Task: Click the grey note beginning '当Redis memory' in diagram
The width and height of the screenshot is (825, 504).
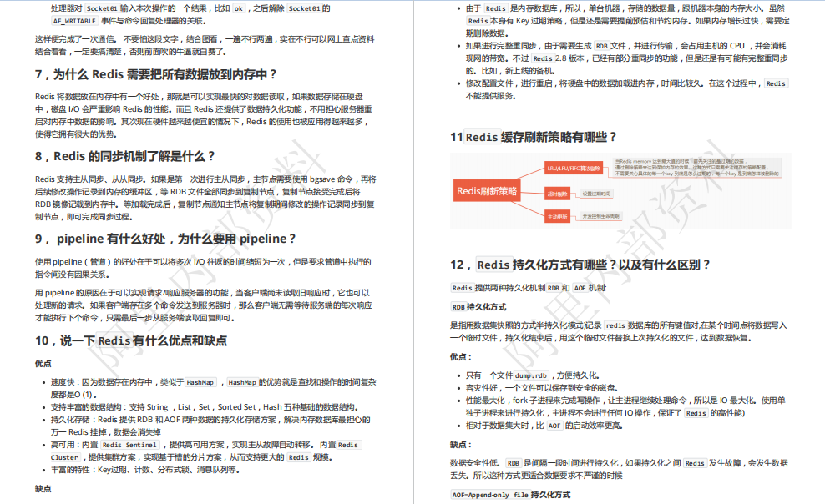Action: point(697,168)
